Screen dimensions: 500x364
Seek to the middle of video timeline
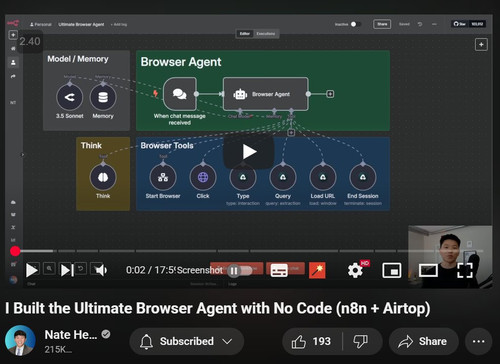249,251
